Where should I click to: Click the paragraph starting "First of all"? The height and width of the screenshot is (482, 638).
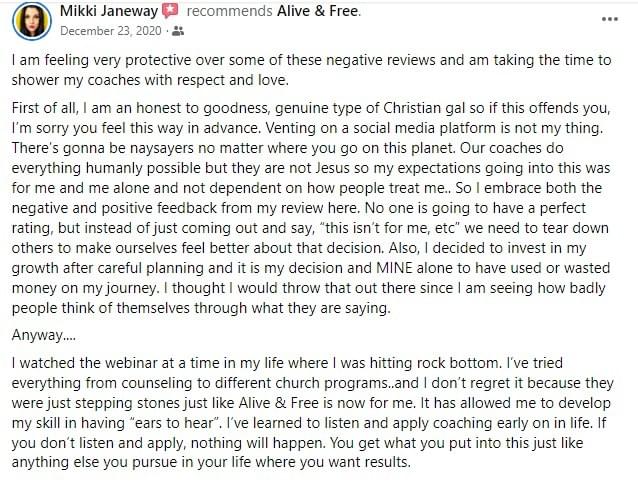tap(311, 208)
